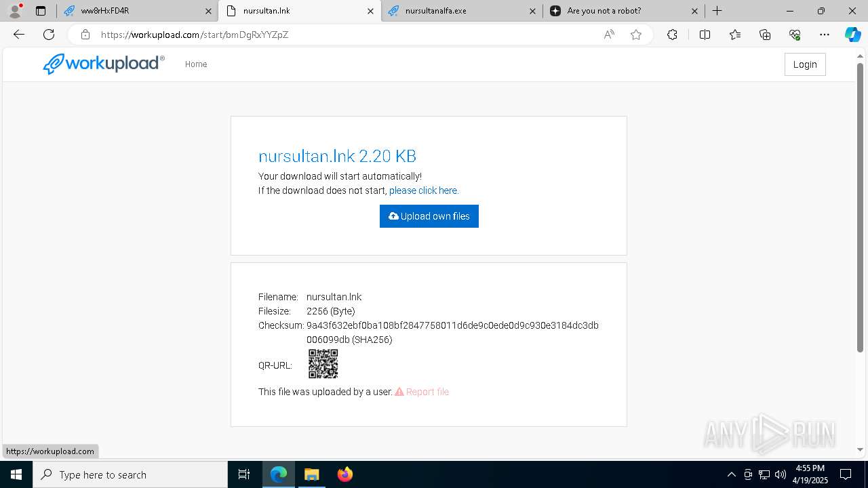Close the nursultan.lnk tab
This screenshot has height=488, width=868.
click(370, 11)
